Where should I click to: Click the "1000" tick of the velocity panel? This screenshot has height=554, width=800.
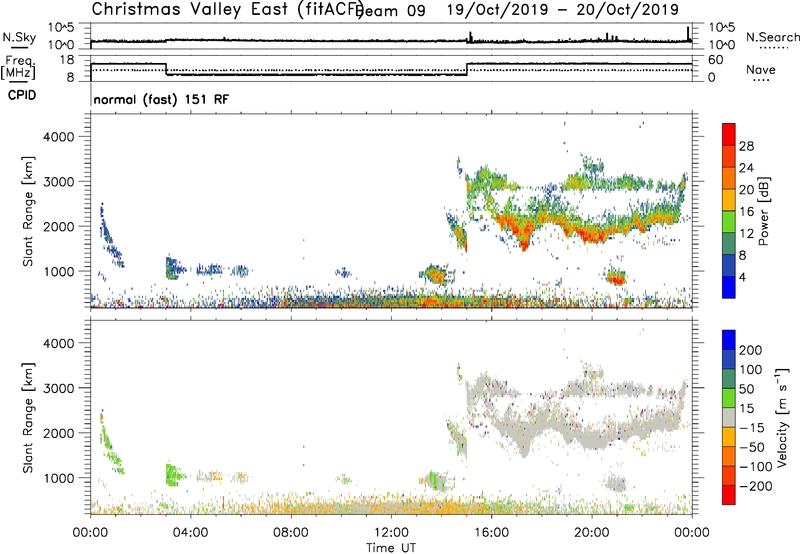(58, 478)
